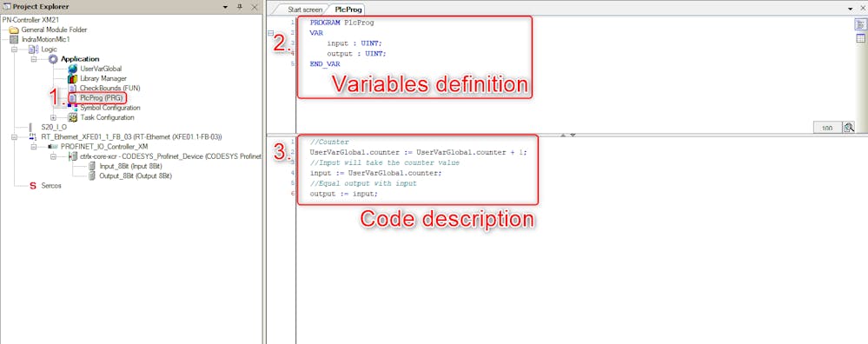
Task: Click the Sercos red S icon
Action: [x=33, y=186]
